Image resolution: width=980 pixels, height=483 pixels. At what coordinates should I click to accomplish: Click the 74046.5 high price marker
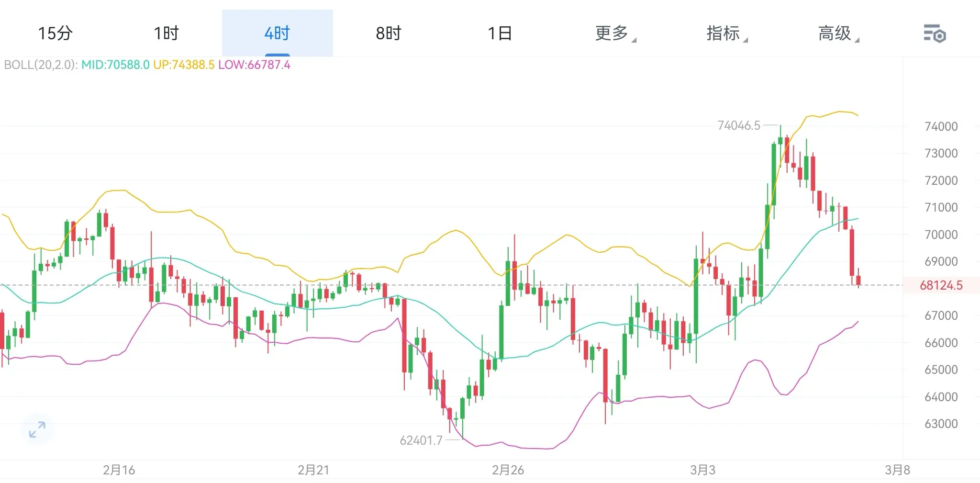(x=739, y=125)
